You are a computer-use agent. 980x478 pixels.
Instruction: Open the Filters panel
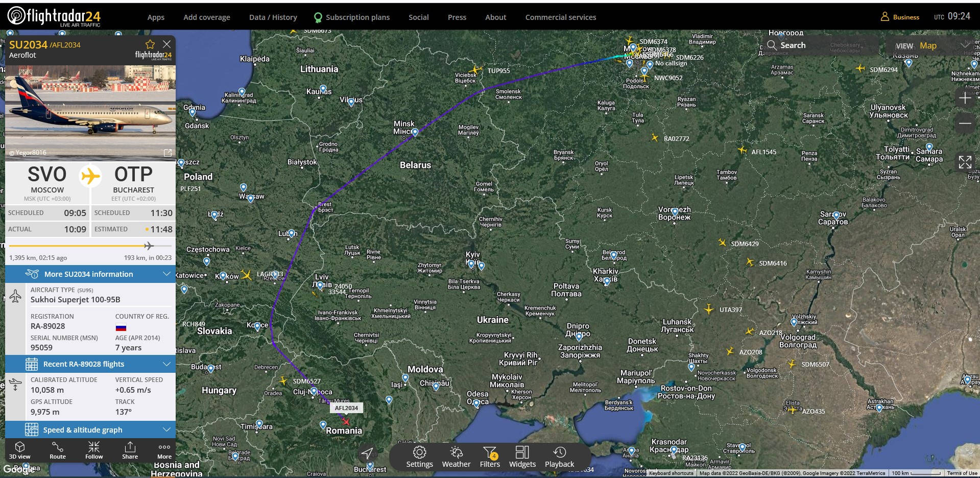pos(490,457)
